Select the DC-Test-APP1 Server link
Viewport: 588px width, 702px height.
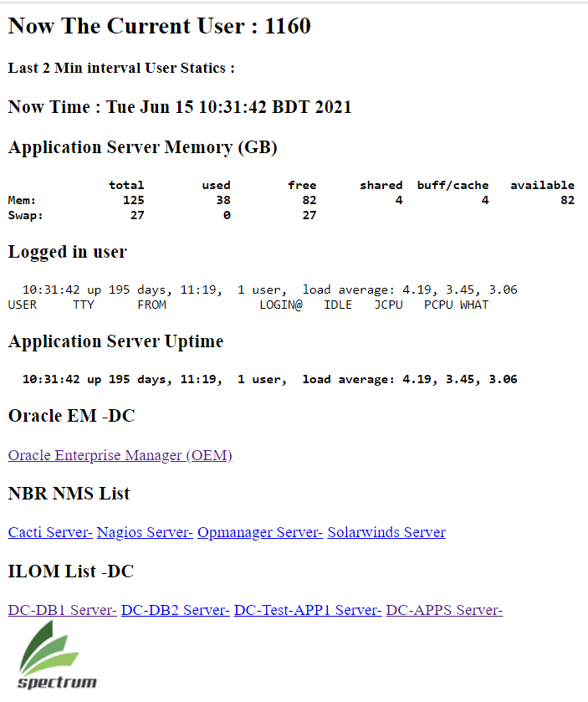click(x=307, y=610)
